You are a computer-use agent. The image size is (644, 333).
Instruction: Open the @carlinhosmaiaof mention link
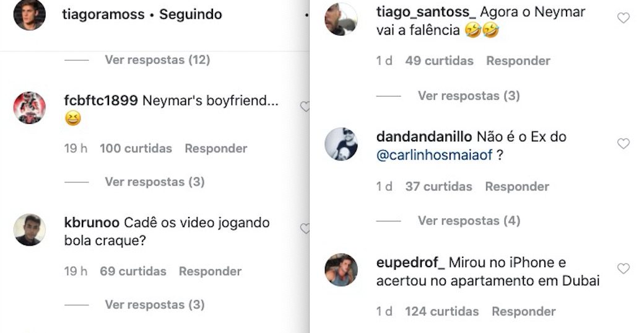[x=434, y=155]
